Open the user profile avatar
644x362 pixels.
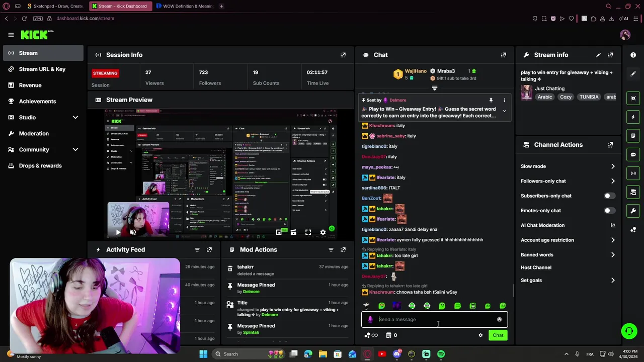625,35
